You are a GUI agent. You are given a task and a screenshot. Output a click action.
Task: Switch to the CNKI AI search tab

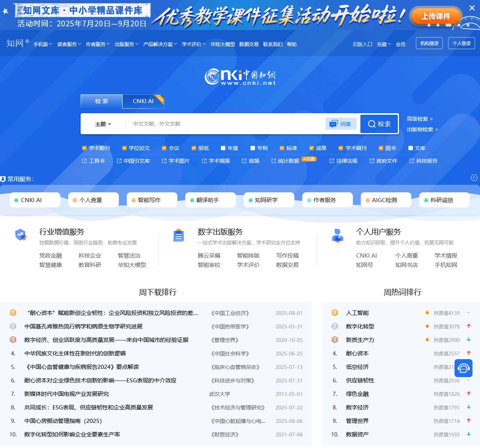click(x=143, y=101)
